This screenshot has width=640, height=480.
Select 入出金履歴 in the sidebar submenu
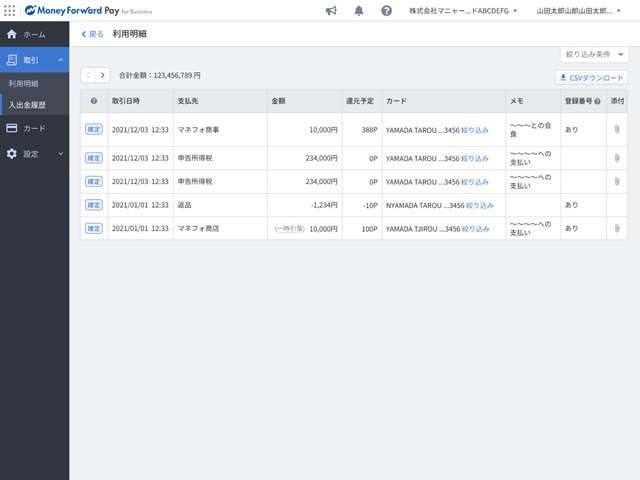(34, 105)
